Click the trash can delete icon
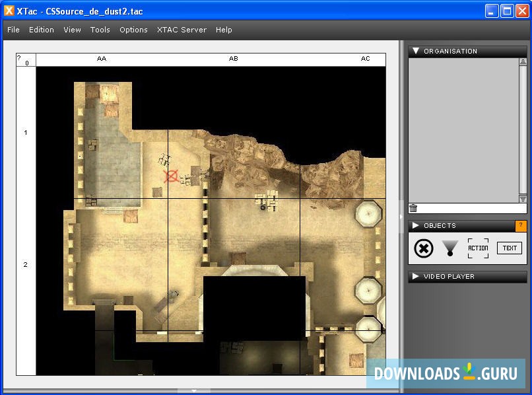This screenshot has width=532, height=395. [x=413, y=208]
